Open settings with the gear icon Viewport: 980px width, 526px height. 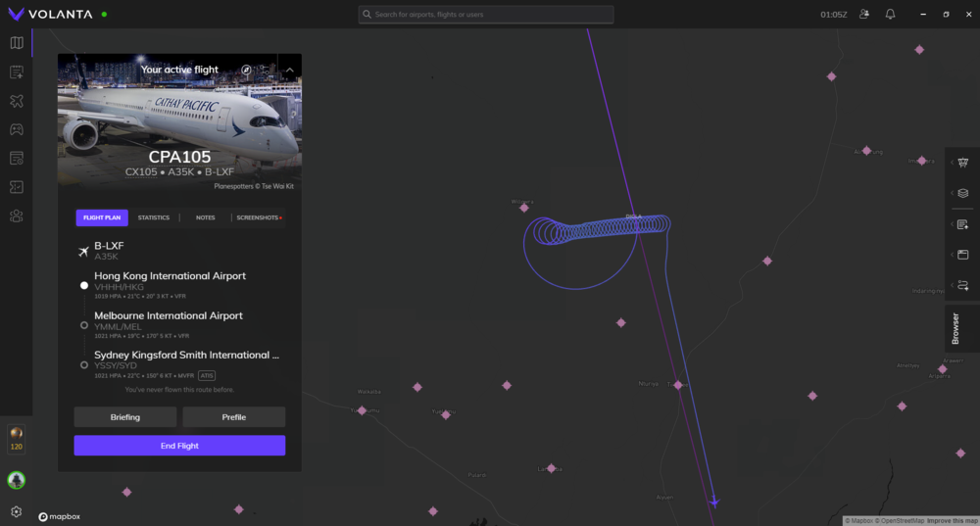(x=16, y=511)
